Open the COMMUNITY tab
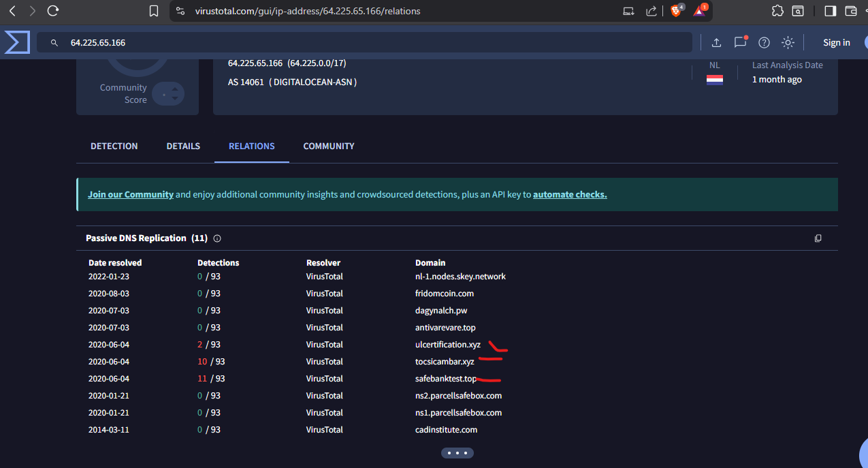Screen dimensions: 868x468 (x=329, y=146)
